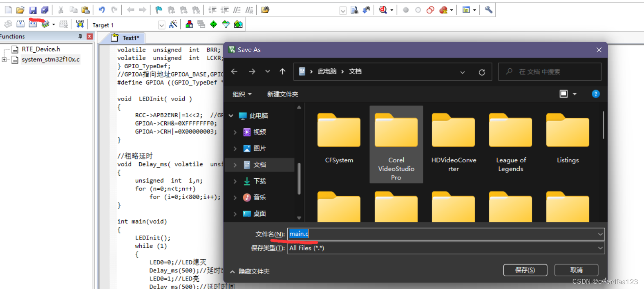Click the Paste clipboard icon

[85, 10]
